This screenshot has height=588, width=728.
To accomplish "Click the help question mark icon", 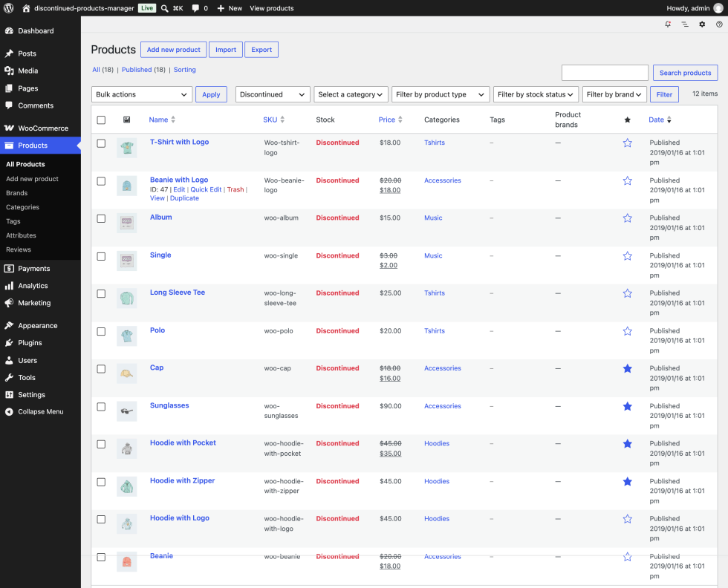I will tap(719, 24).
